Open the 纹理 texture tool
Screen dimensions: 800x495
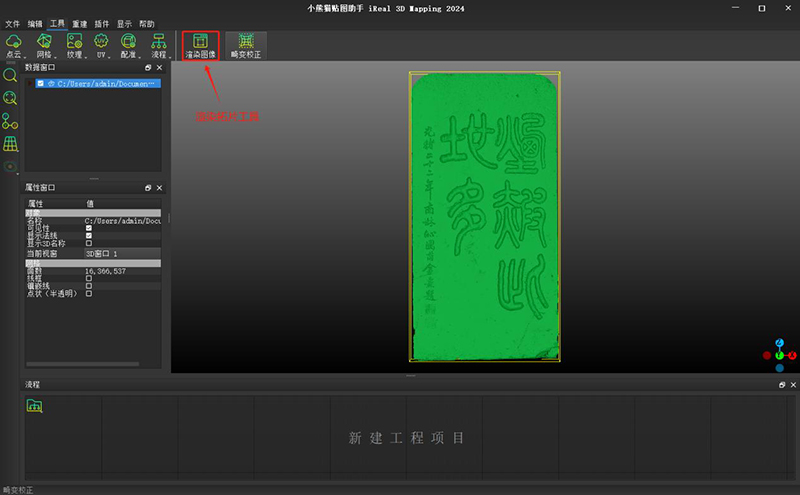coord(74,45)
